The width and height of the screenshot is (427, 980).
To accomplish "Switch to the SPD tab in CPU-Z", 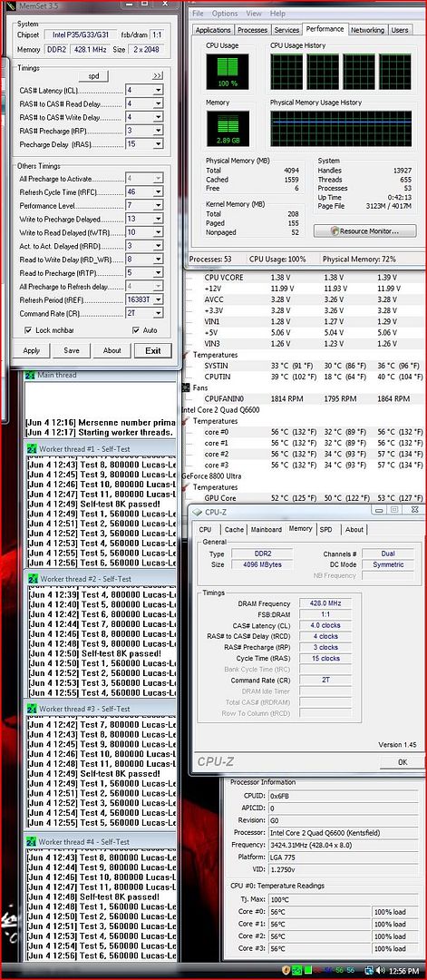I will pos(325,529).
